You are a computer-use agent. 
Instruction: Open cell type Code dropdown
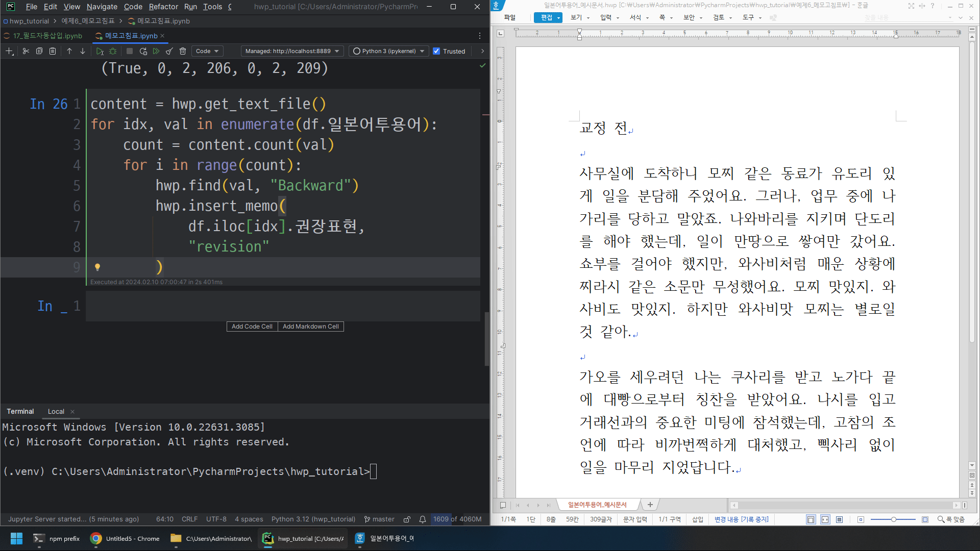207,51
